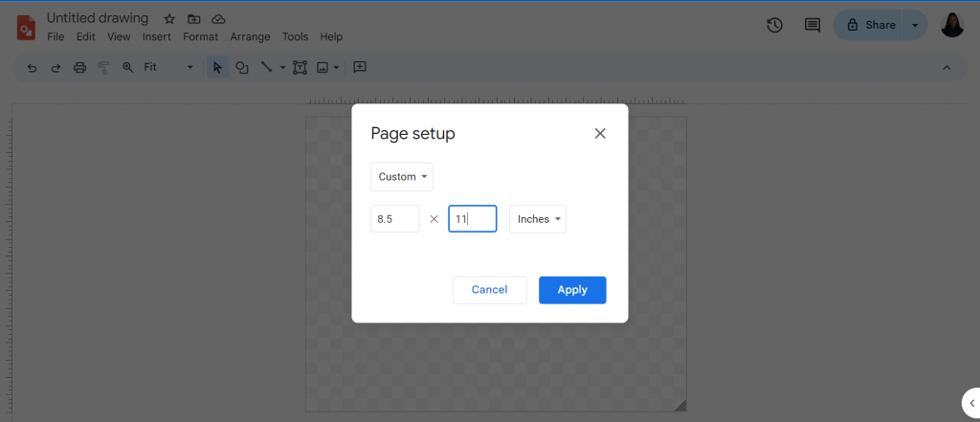The image size is (980, 422).
Task: Check the cloud save status icon
Action: pyautogui.click(x=218, y=19)
